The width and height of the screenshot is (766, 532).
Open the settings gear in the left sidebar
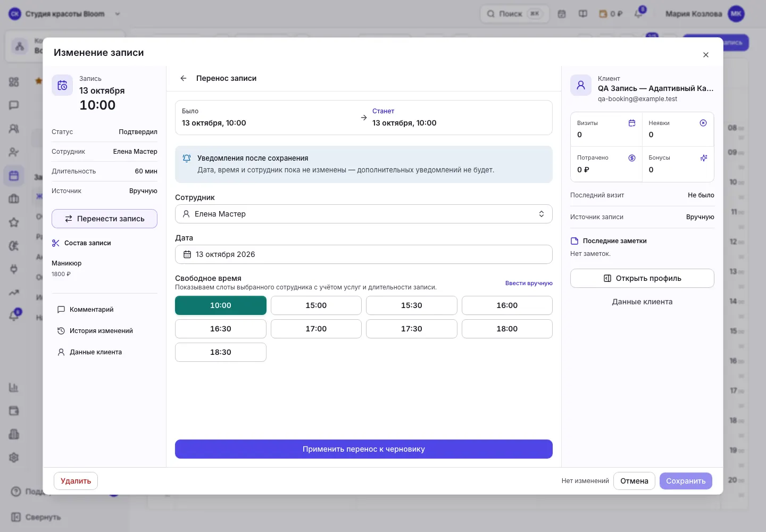click(x=14, y=458)
